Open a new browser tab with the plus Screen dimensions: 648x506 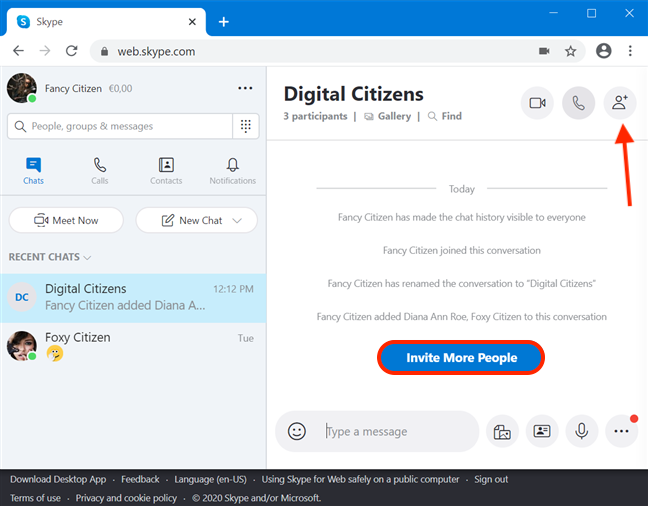[x=224, y=22]
